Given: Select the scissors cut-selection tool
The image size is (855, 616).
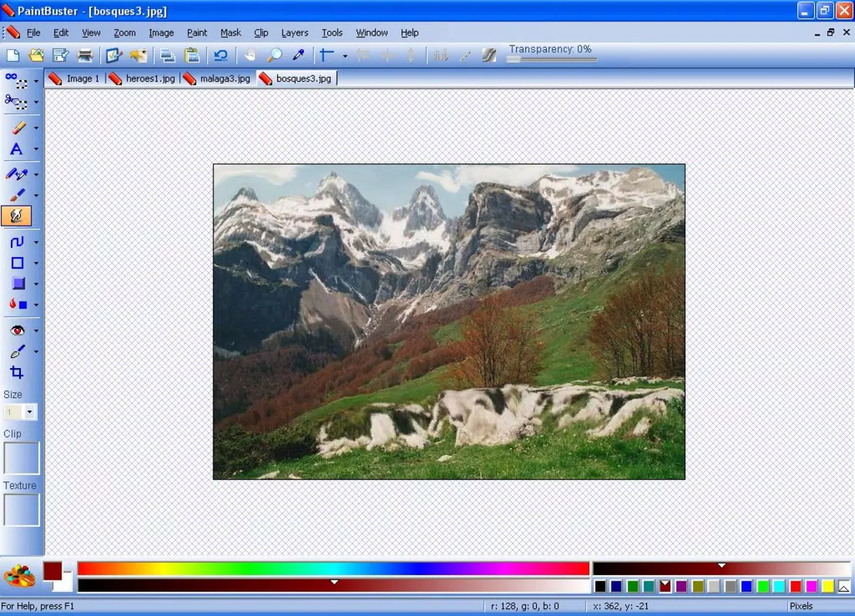Looking at the screenshot, I should point(16,102).
